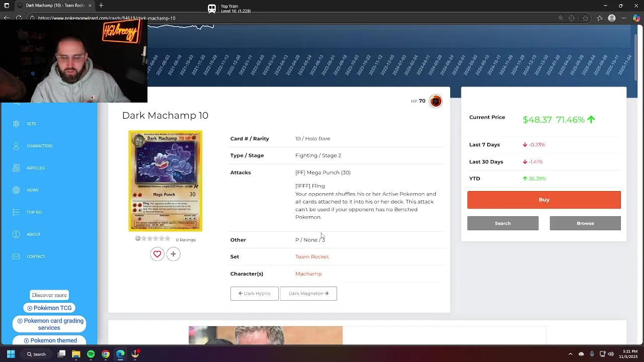Click the About info icon in sidebar

tap(16, 234)
